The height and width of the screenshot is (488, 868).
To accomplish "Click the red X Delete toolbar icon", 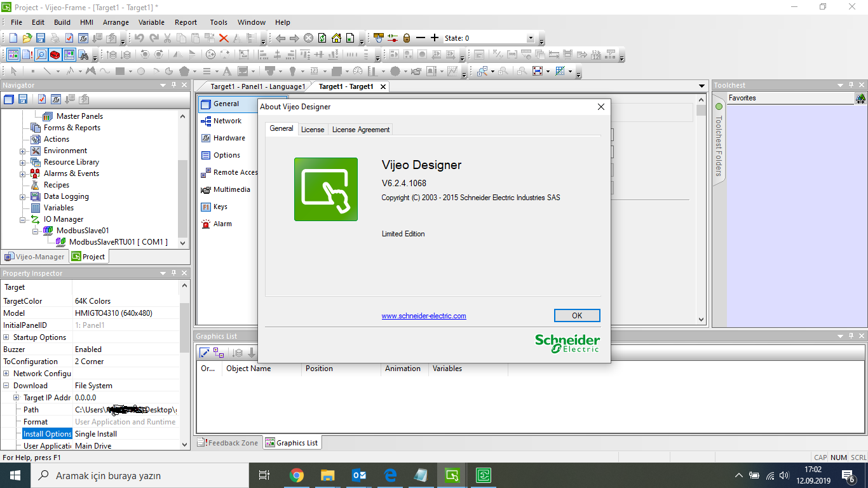I will click(224, 38).
